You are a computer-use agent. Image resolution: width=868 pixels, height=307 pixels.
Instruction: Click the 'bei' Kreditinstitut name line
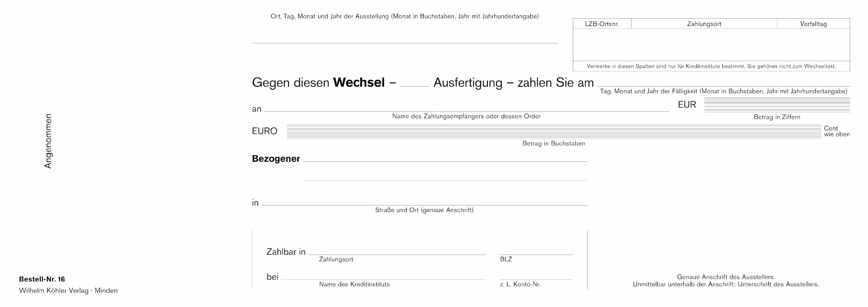tap(383, 279)
